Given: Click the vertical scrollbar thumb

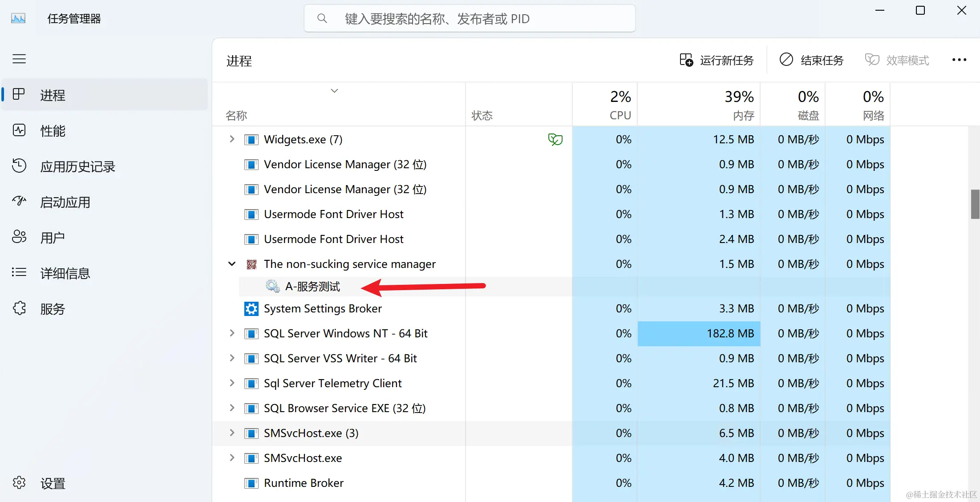Looking at the screenshot, I should pos(975,204).
